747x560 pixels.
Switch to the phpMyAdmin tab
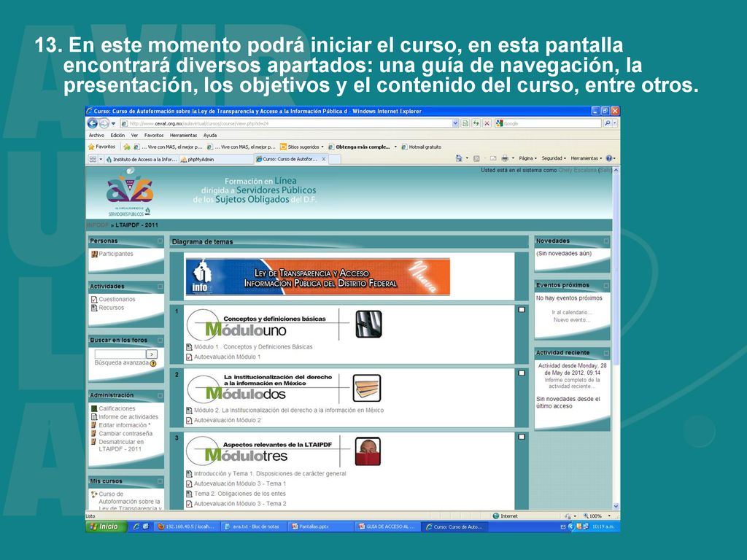click(x=215, y=160)
